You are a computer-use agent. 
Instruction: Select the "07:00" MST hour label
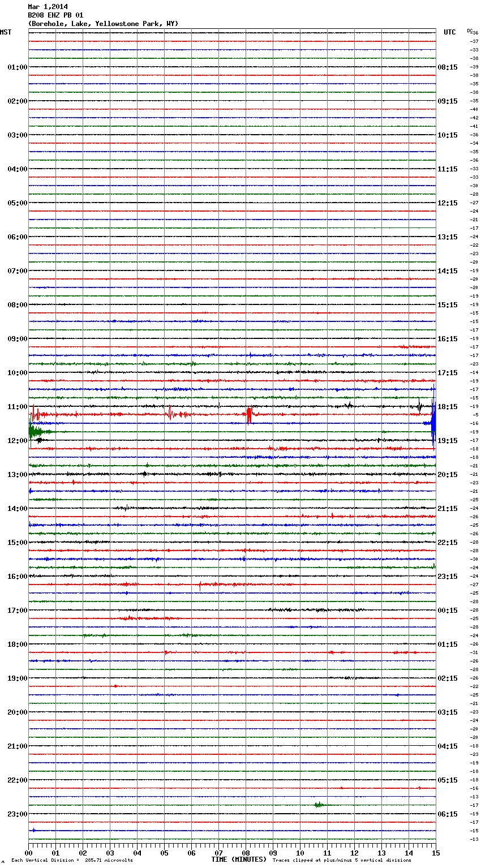pos(18,271)
